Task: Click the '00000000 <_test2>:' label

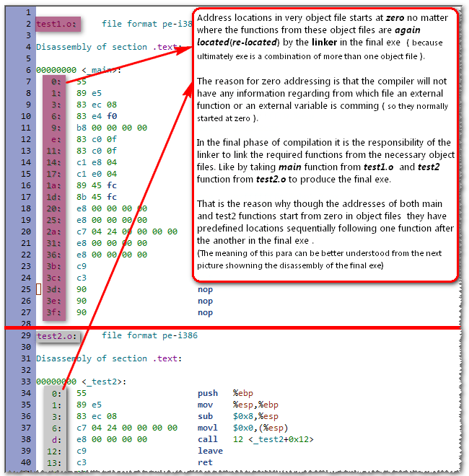Action: click(81, 382)
